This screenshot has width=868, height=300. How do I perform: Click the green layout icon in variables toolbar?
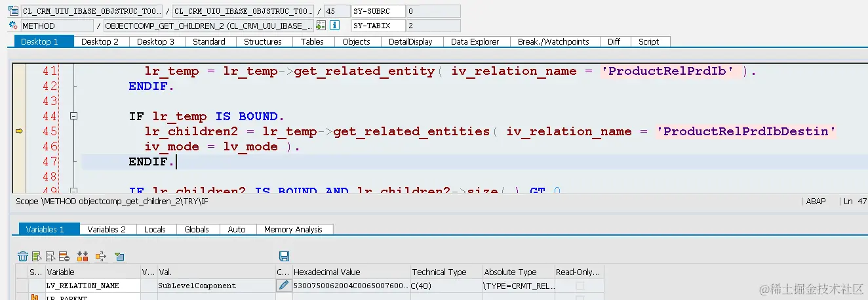click(119, 256)
